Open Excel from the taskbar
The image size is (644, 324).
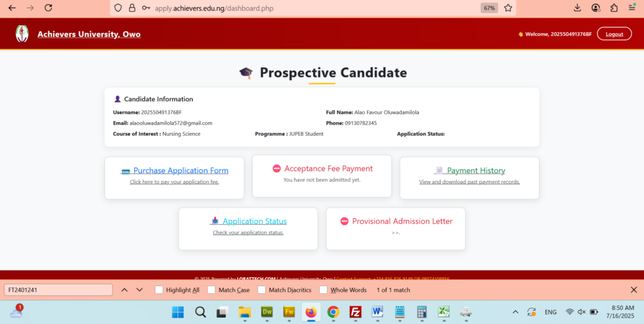(443, 312)
